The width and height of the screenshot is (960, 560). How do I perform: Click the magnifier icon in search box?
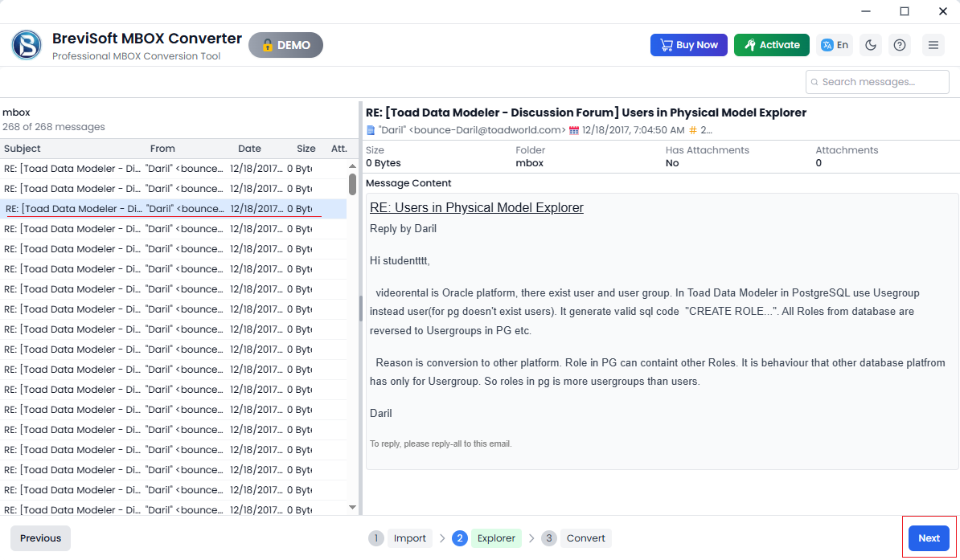(x=814, y=82)
